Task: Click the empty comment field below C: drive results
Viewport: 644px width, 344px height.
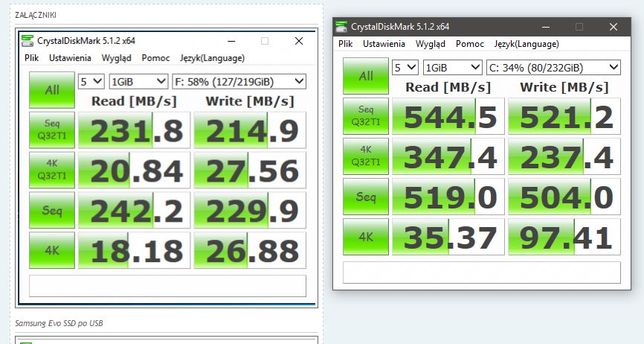Action: [x=481, y=272]
